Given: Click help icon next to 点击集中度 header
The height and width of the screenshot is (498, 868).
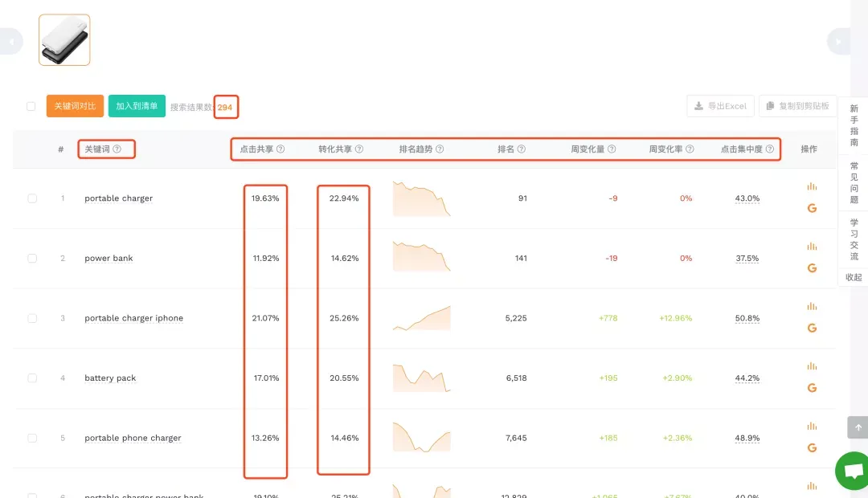Looking at the screenshot, I should 769,149.
